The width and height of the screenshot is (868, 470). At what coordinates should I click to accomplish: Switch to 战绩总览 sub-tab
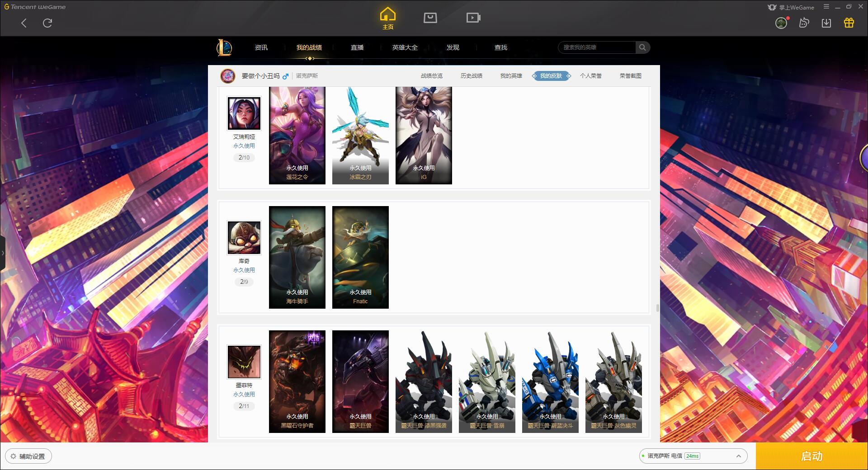coord(432,76)
